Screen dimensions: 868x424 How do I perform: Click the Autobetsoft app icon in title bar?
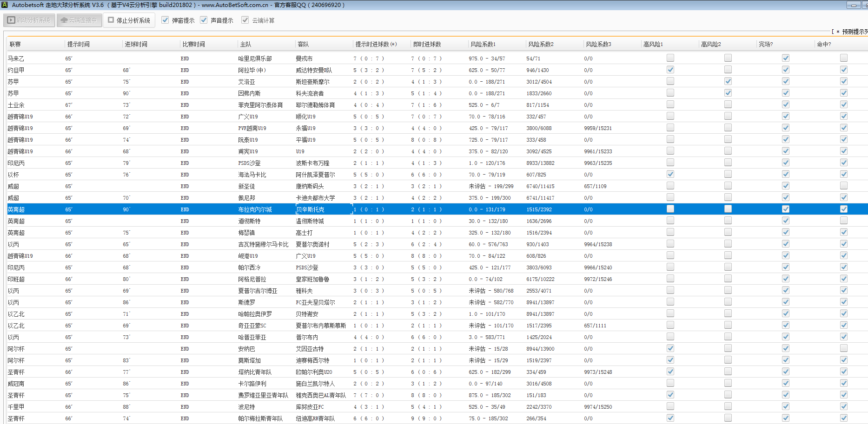point(5,5)
